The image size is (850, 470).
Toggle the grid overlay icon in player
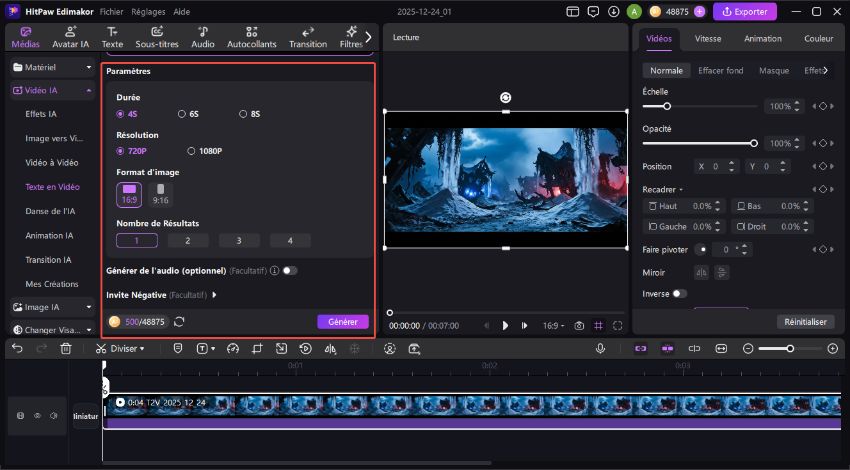tap(598, 326)
